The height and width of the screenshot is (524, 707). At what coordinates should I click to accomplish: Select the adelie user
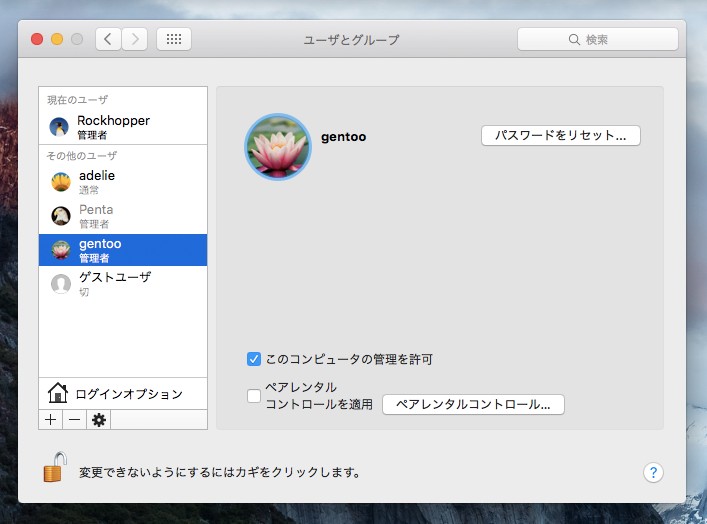point(123,182)
